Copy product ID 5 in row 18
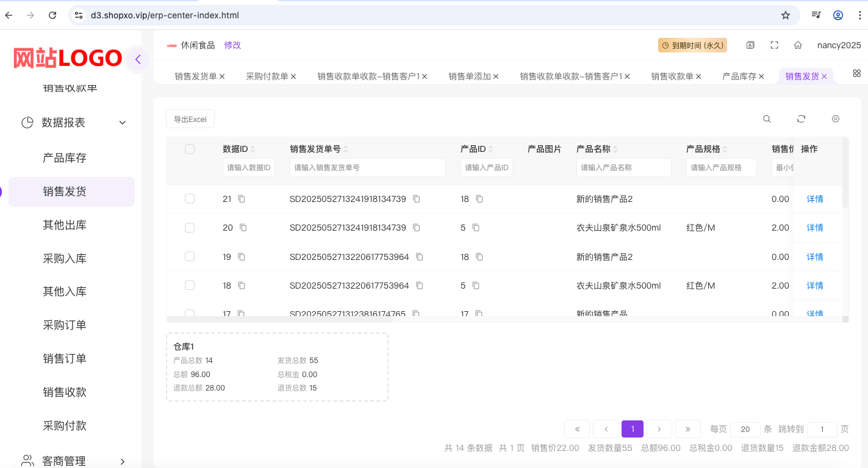Screen dimensions: 868x468 [x=476, y=286]
